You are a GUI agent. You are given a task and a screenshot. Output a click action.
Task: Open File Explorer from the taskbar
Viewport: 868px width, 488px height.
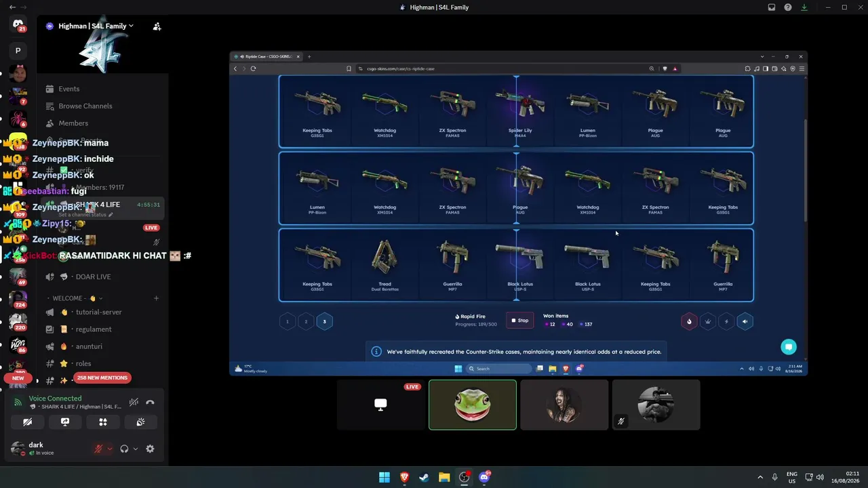[x=444, y=477]
